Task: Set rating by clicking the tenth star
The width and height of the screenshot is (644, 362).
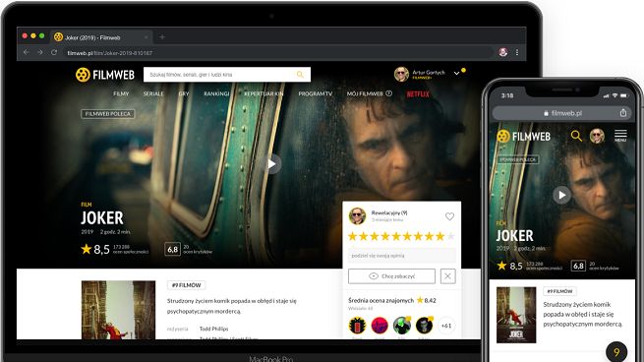Action: click(450, 236)
